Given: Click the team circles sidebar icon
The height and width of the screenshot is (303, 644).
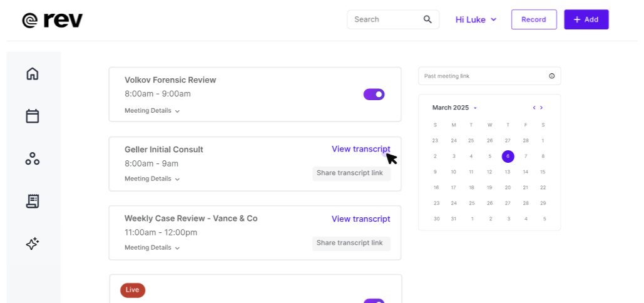Looking at the screenshot, I should [x=33, y=158].
